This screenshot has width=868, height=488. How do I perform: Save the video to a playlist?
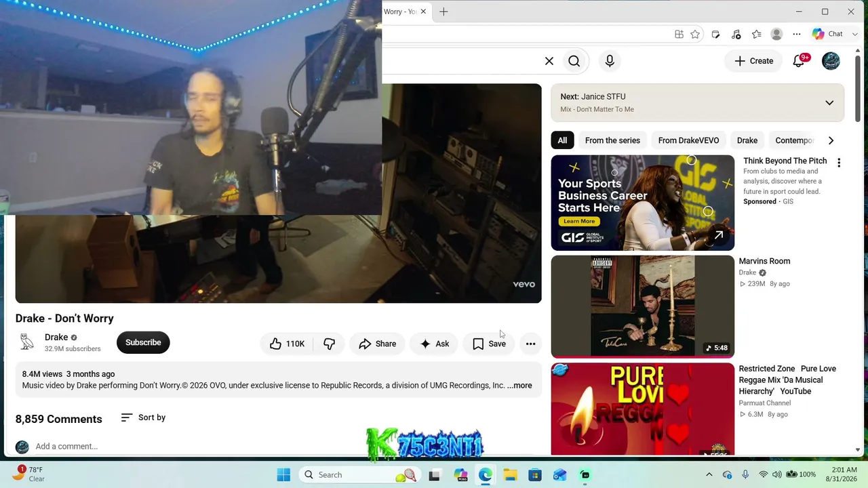tap(489, 344)
